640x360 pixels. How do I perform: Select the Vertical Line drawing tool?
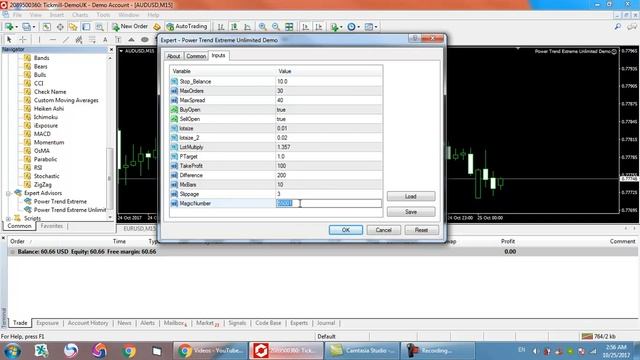coord(39,40)
